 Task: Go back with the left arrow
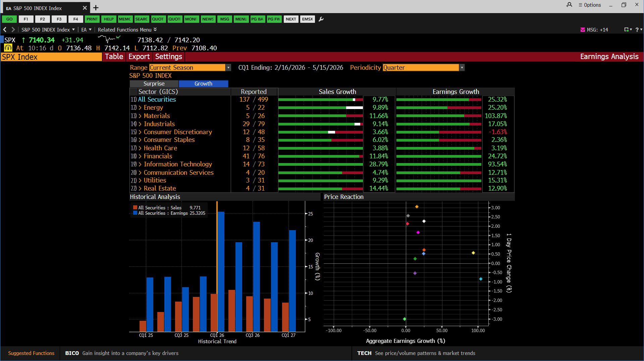click(5, 30)
